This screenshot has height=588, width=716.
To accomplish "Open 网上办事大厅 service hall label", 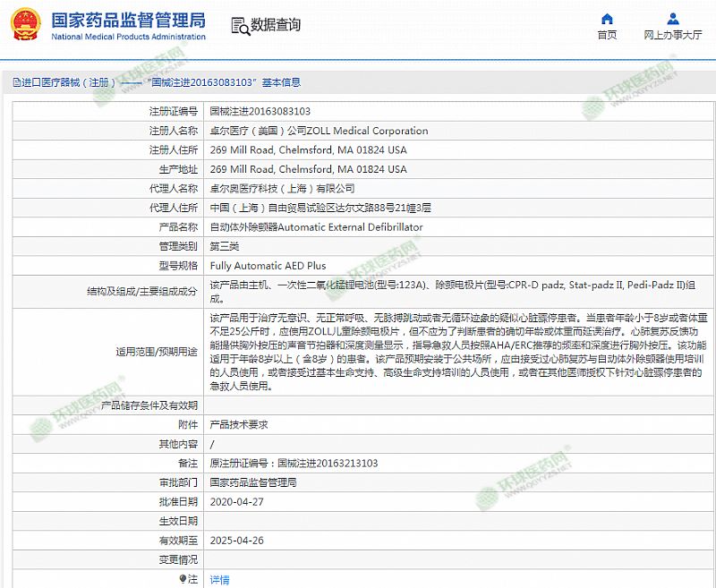I will [672, 35].
